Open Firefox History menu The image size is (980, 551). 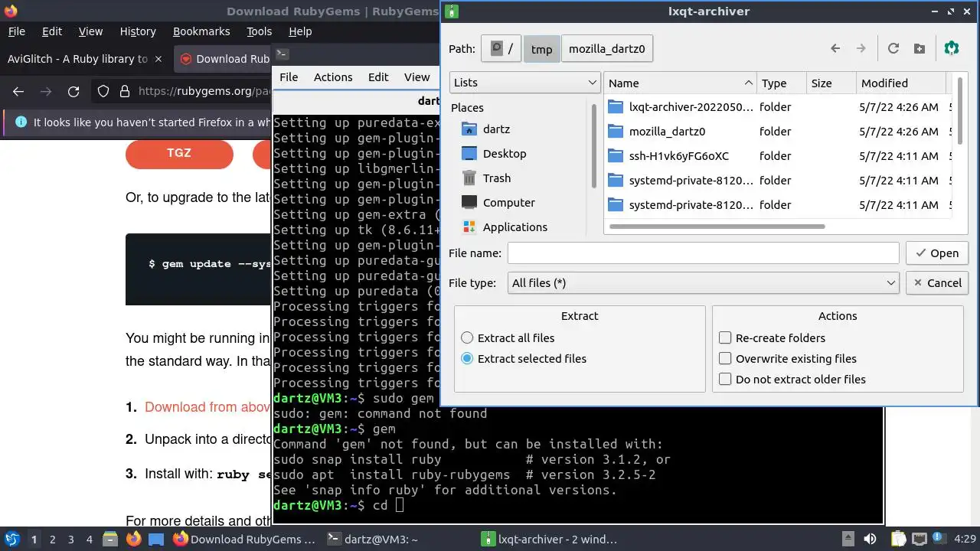[x=138, y=31]
